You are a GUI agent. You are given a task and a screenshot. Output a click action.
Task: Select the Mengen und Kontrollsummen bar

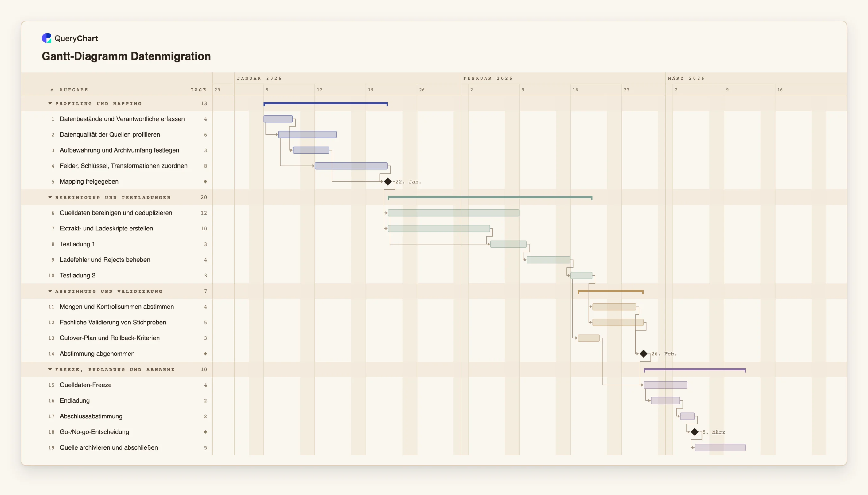coord(614,307)
